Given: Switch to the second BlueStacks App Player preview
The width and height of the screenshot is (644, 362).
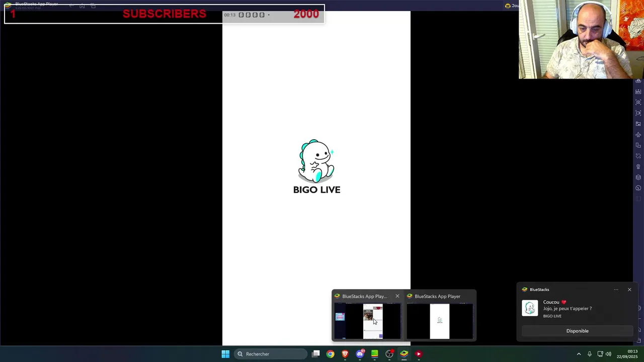Looking at the screenshot, I should (440, 321).
